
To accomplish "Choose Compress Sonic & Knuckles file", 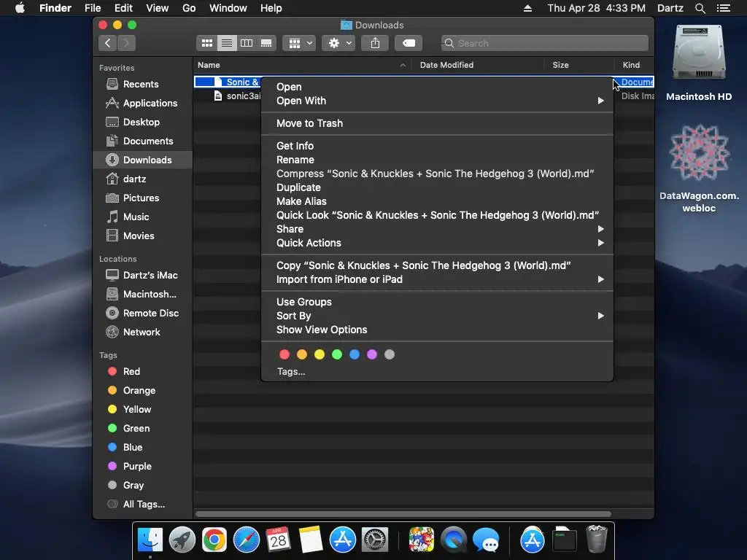I will 438,174.
